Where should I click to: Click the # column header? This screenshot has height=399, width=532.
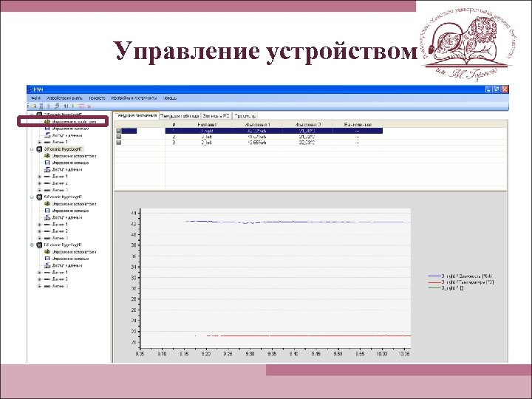[x=174, y=125]
